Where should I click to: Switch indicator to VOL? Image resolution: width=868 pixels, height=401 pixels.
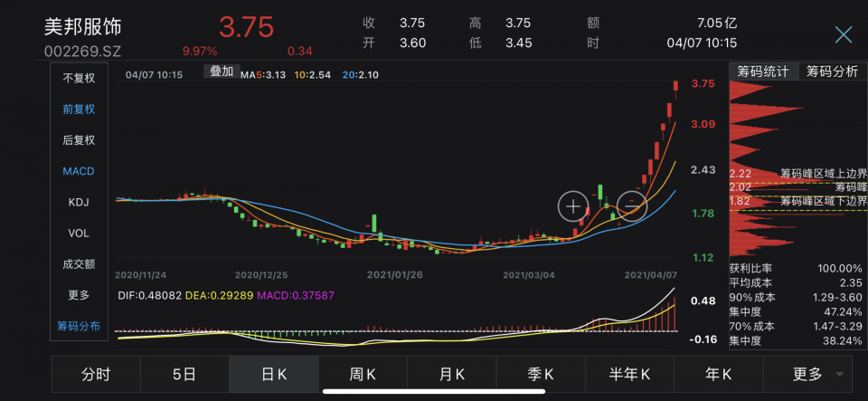(x=79, y=234)
